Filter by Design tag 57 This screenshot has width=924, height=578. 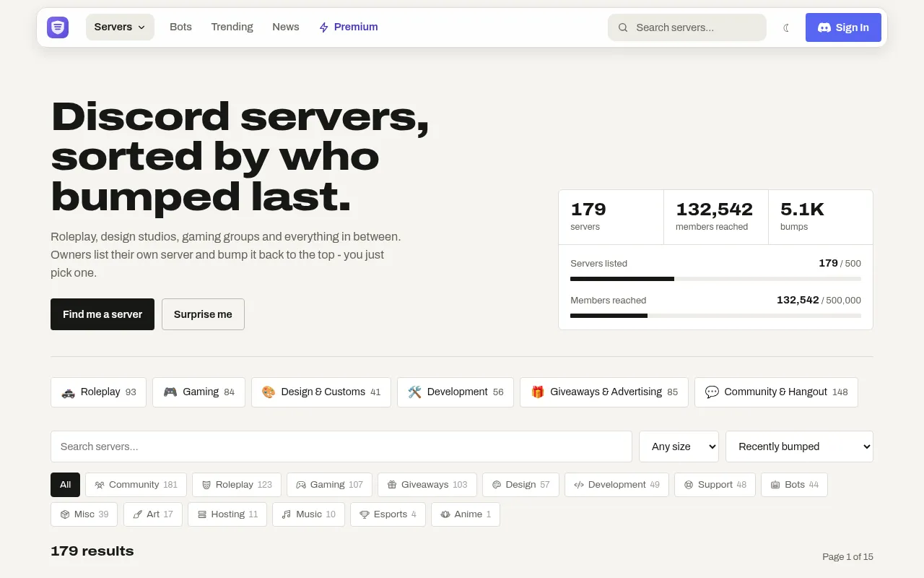coord(520,485)
